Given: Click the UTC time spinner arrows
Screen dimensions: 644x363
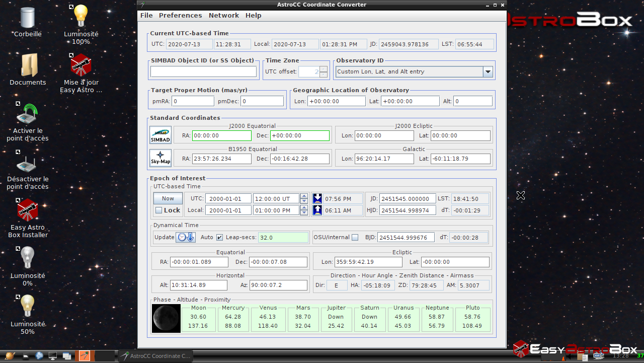Looking at the screenshot, I should pos(304,198).
